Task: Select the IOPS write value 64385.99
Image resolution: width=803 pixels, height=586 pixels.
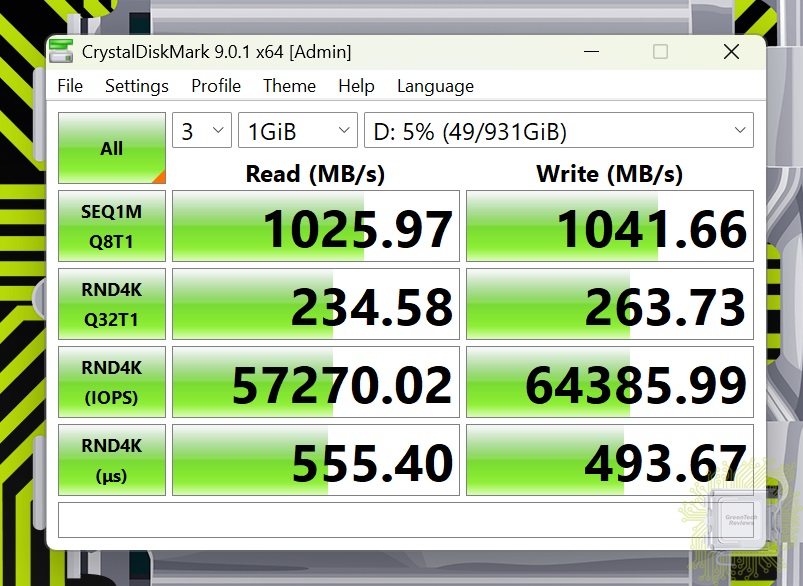Action: click(610, 382)
